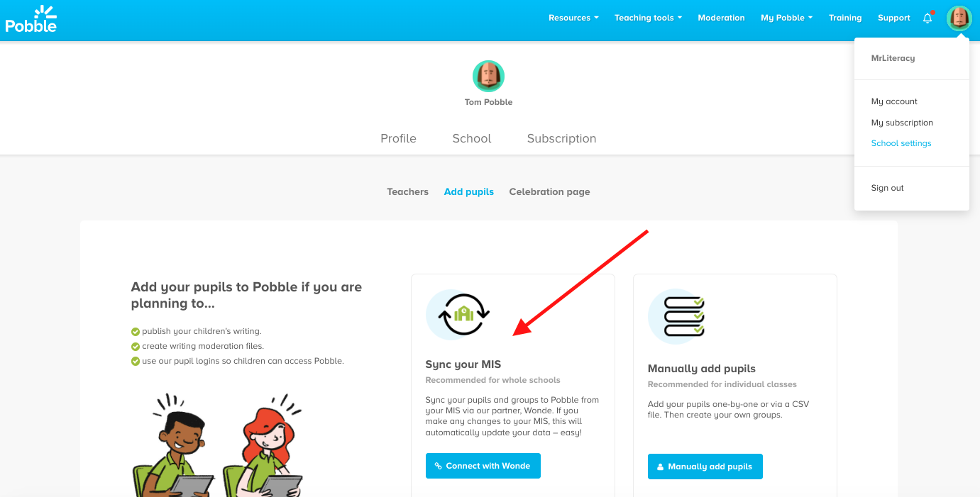Choose Sign out from the menu

pos(887,187)
